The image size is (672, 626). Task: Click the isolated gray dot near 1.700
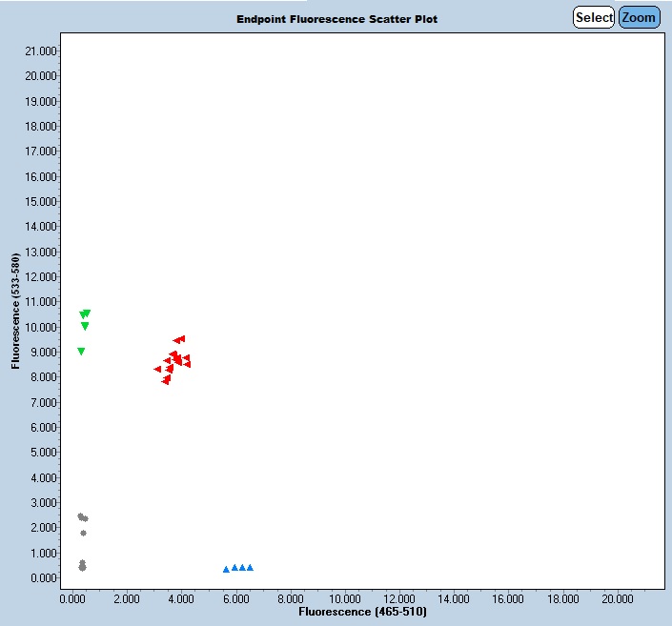point(84,534)
